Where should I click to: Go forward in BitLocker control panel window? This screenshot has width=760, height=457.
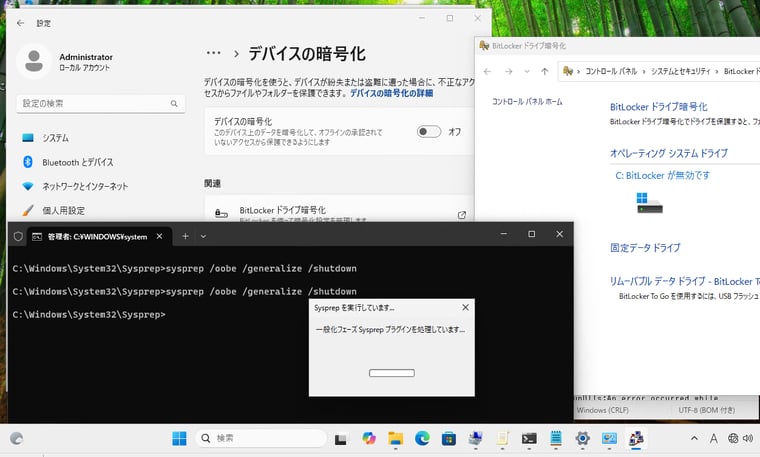click(x=508, y=71)
